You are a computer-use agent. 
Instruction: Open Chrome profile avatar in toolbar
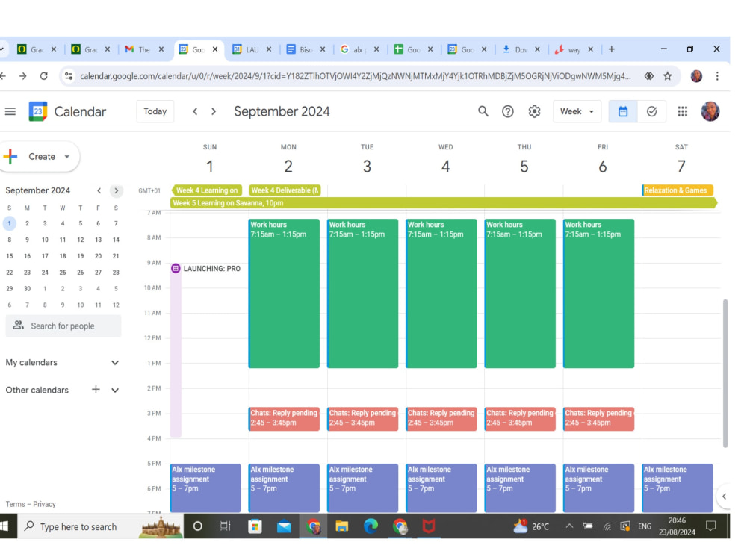pyautogui.click(x=696, y=76)
